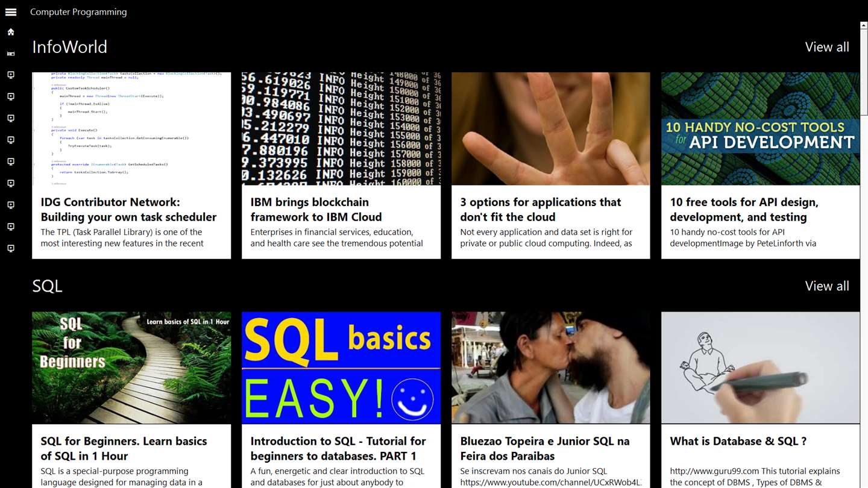Click 'A fun, energetic and clear introduction' description

337,477
